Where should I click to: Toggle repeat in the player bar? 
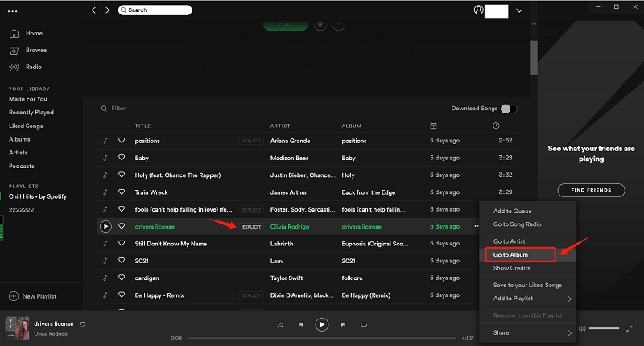(364, 324)
